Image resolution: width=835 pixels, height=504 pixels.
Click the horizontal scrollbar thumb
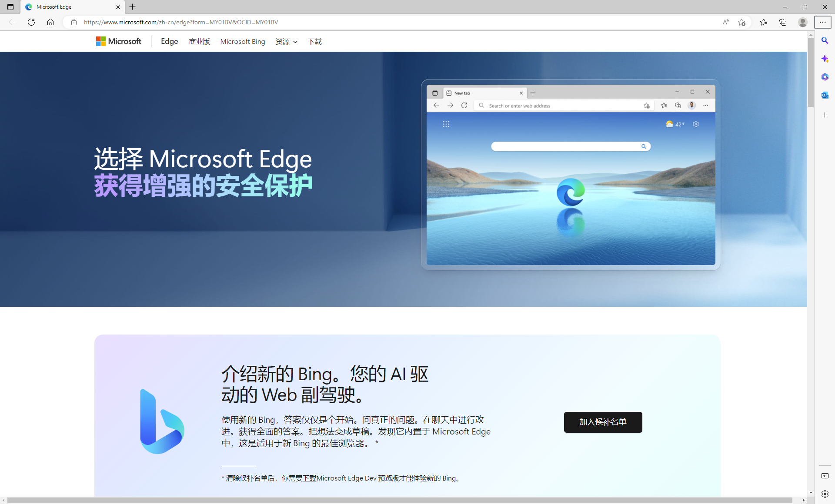pos(400,501)
